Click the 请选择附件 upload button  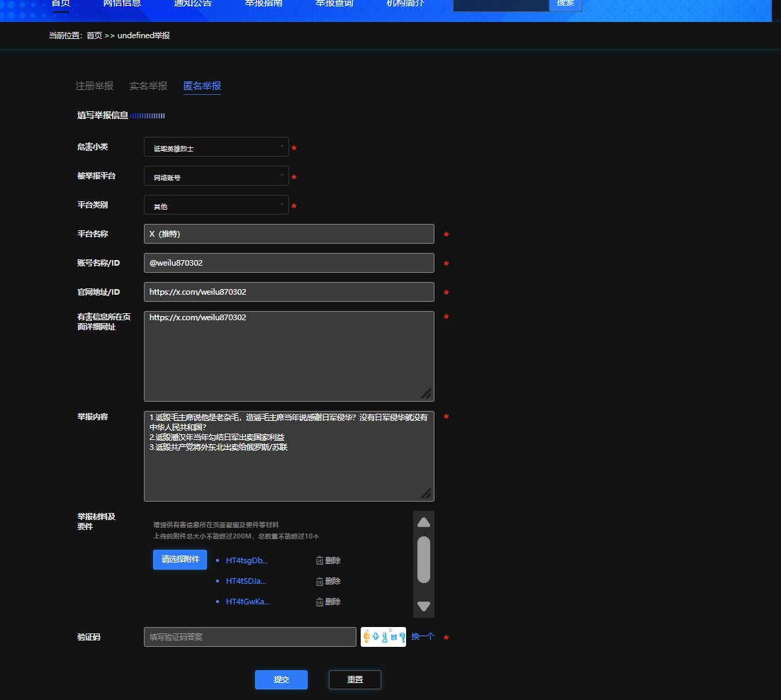(x=180, y=560)
